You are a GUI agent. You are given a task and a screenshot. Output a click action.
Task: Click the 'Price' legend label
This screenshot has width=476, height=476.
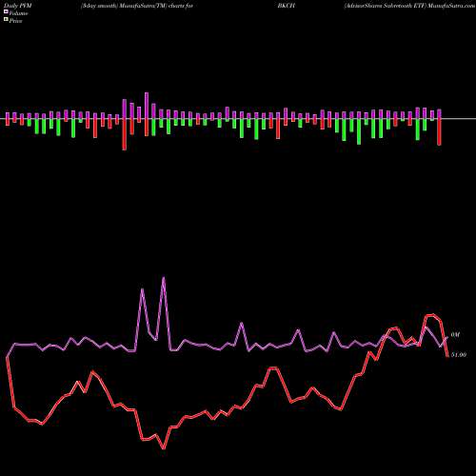coord(15,21)
